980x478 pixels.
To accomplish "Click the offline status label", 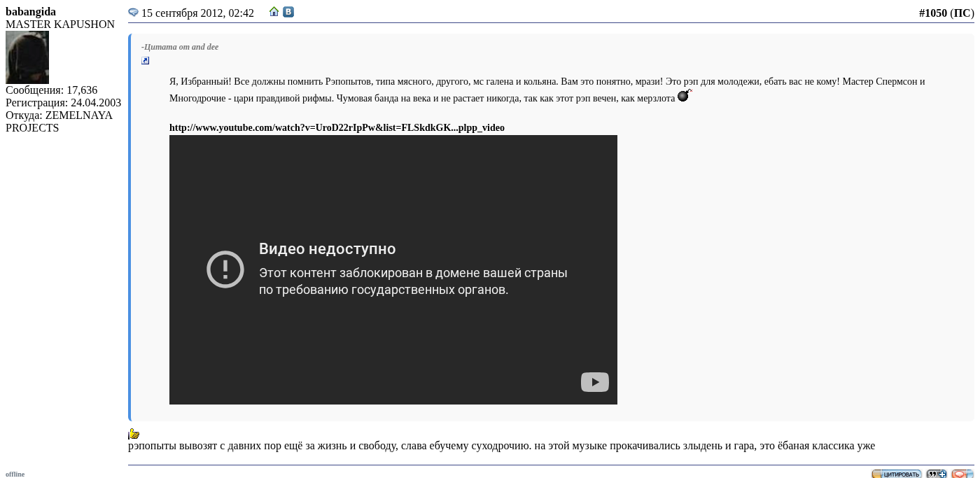I will 15,474.
